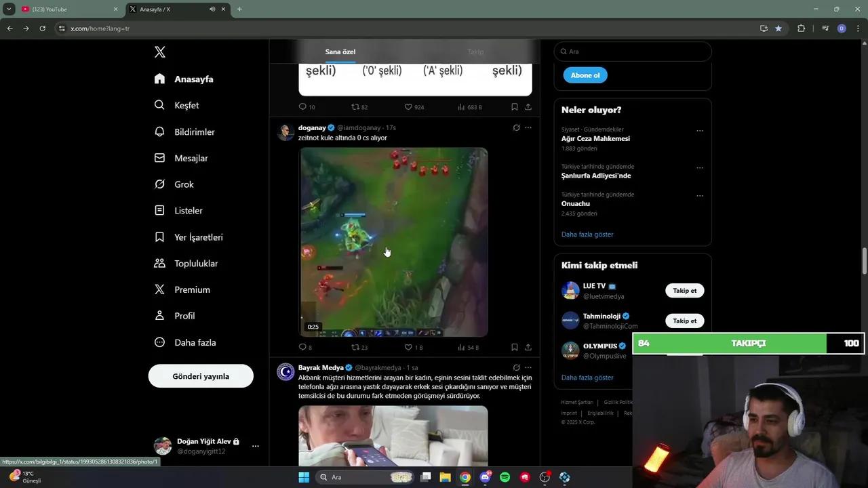This screenshot has width=868, height=488.
Task: Open Keşfet from the left menu
Action: 176,105
